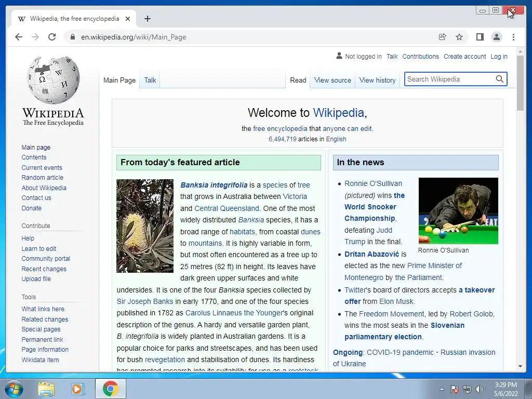
Task: Open Chrome side panel icon
Action: pyautogui.click(x=480, y=37)
